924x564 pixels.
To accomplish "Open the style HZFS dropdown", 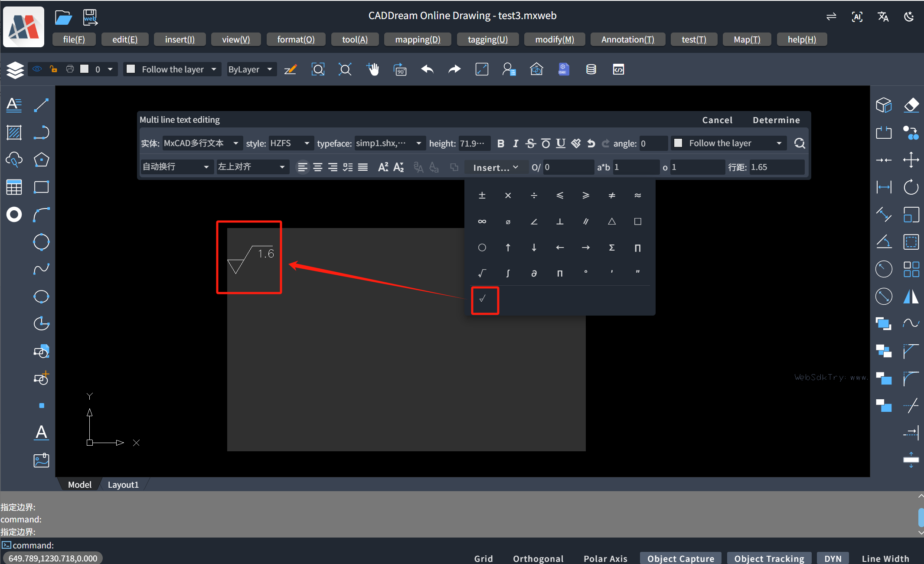I will click(290, 143).
